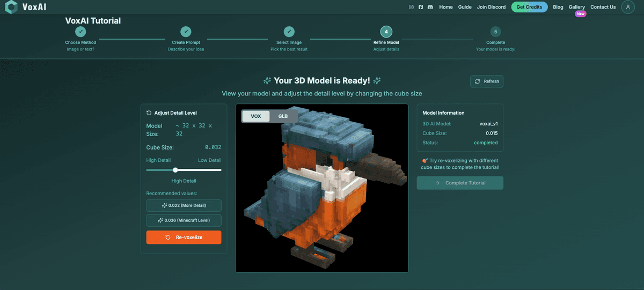Select 0.036 (Minecraft Level) recommended value

tap(184, 220)
